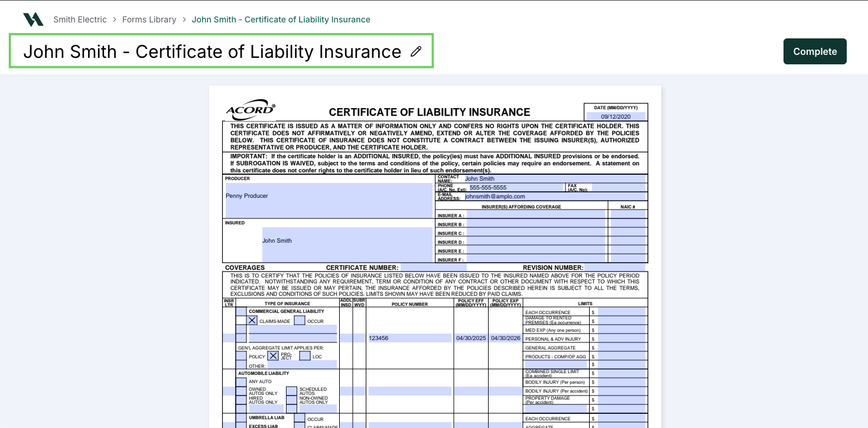Click the General Aggregate limit amount field
Screen dimensions: 868x428
click(x=622, y=347)
